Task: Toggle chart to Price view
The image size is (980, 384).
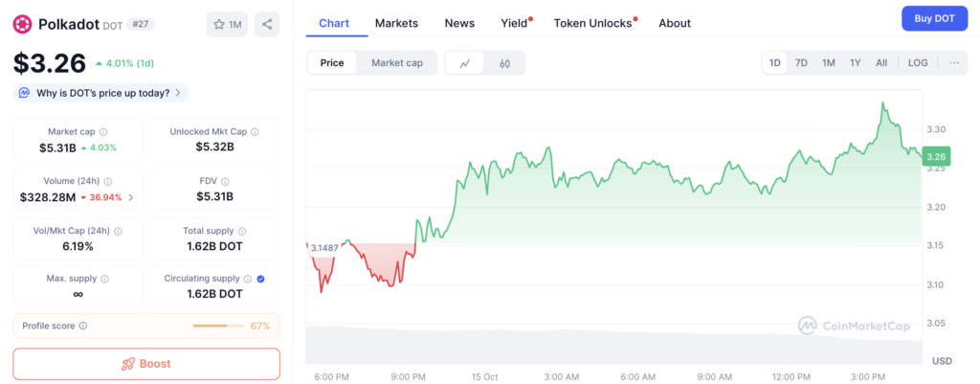Action: click(332, 63)
